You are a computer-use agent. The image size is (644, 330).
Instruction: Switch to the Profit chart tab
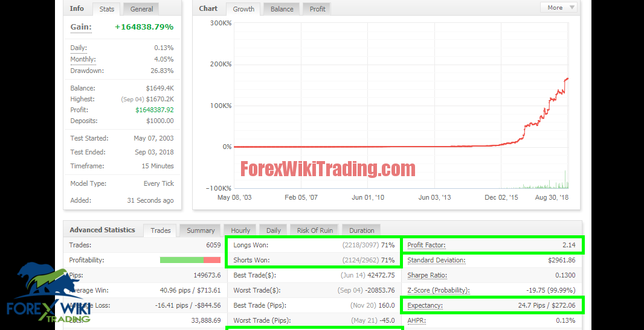317,9
